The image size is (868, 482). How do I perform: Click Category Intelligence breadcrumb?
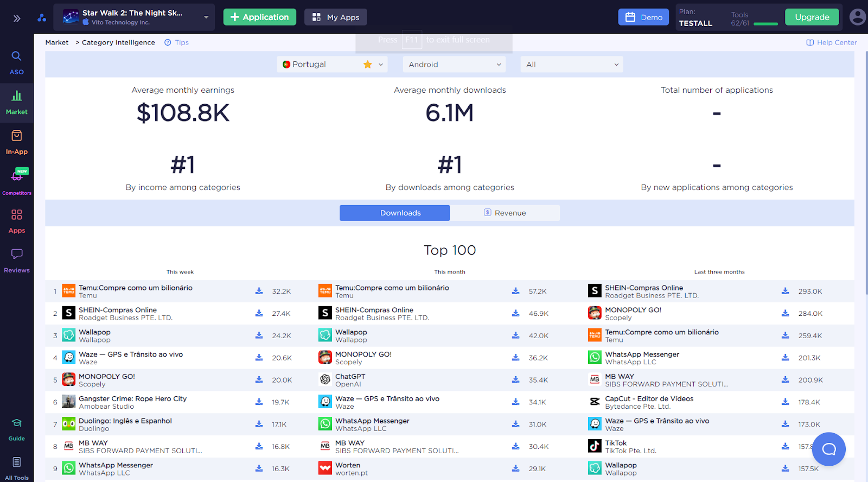118,42
